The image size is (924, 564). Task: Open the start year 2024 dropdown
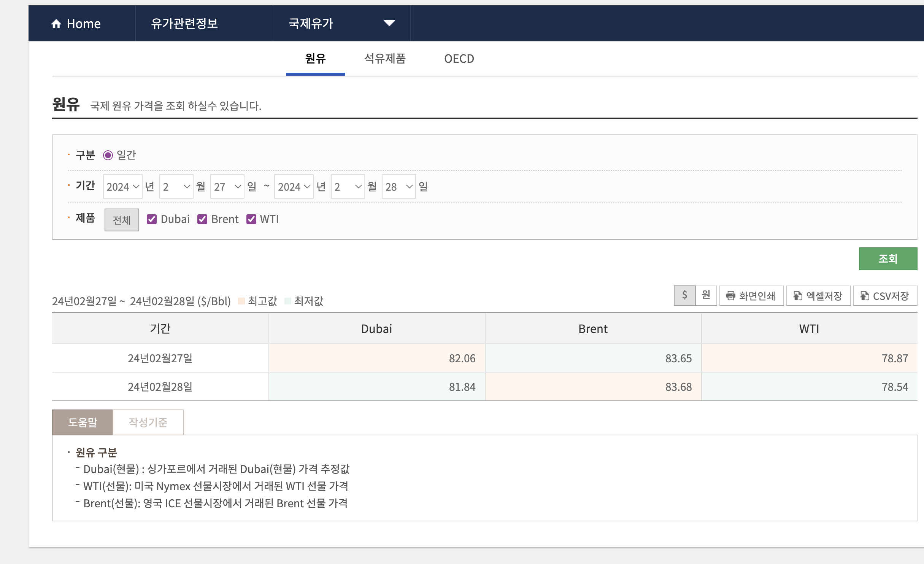[122, 187]
